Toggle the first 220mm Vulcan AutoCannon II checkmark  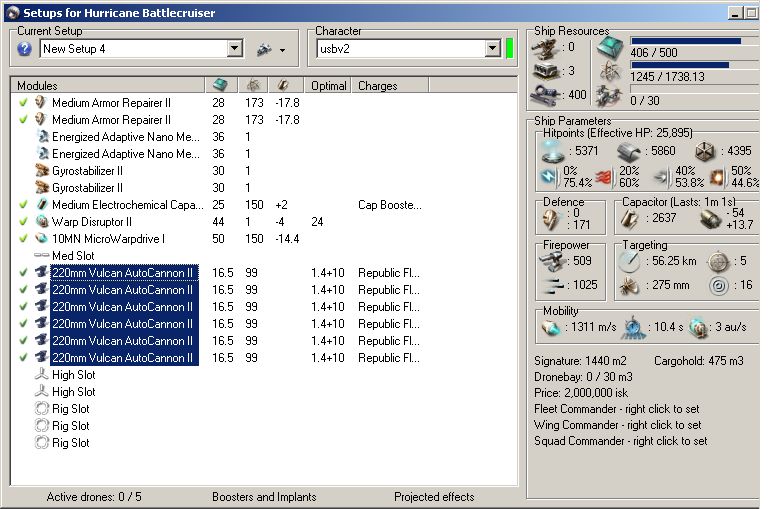(23, 273)
